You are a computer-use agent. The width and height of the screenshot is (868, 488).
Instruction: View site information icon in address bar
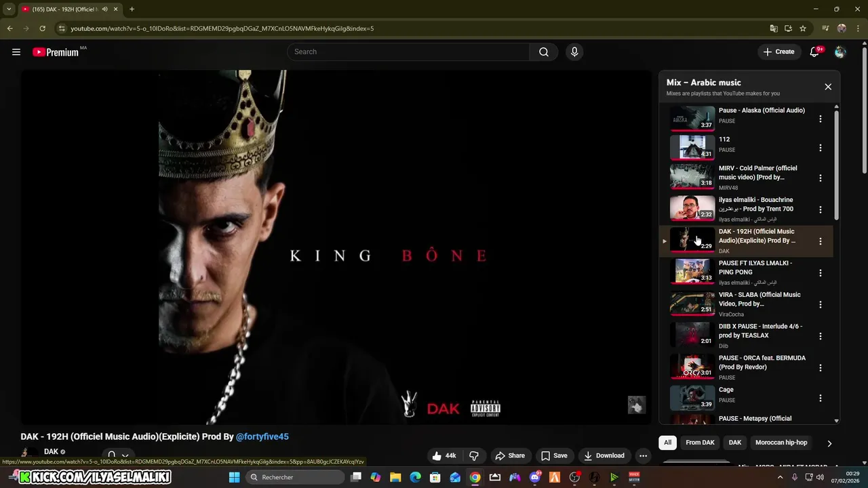tap(62, 28)
